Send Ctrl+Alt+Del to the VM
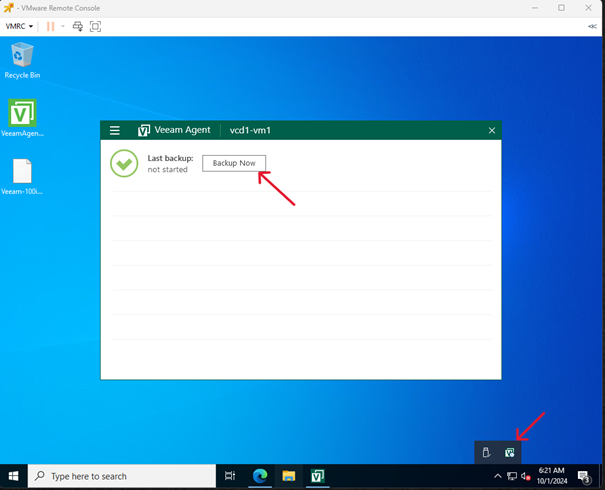605x490 pixels. coord(78,26)
